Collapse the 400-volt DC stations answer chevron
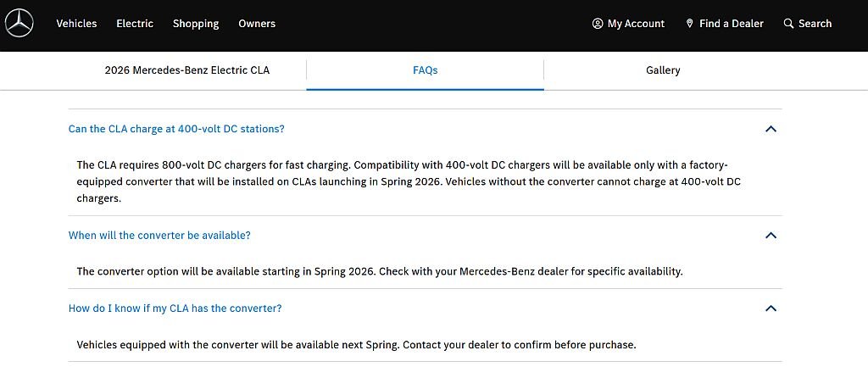The height and width of the screenshot is (367, 868). coord(771,129)
